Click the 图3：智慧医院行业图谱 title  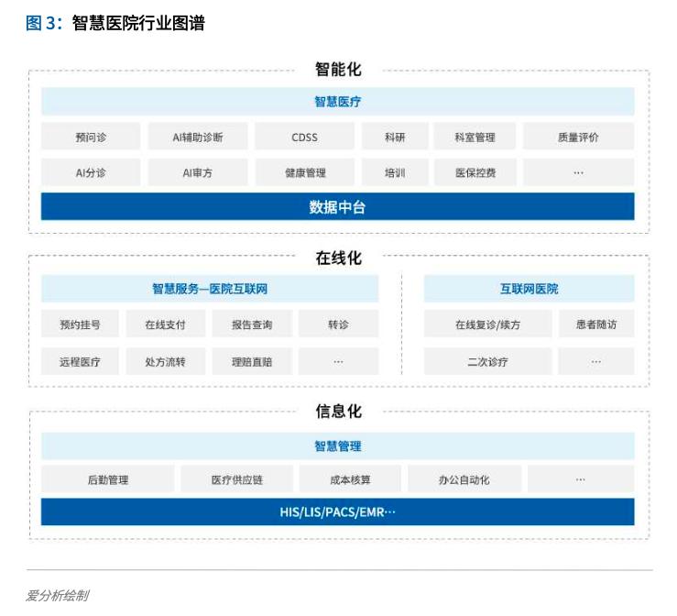[115, 23]
